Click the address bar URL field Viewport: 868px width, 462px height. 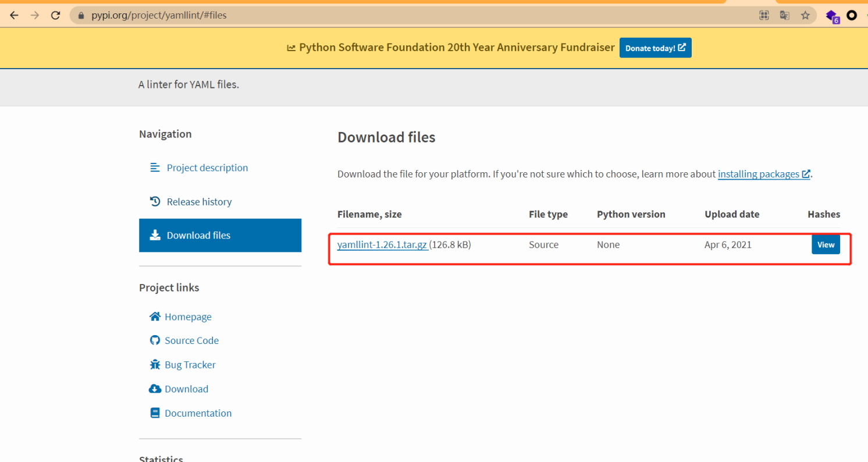tap(407, 16)
